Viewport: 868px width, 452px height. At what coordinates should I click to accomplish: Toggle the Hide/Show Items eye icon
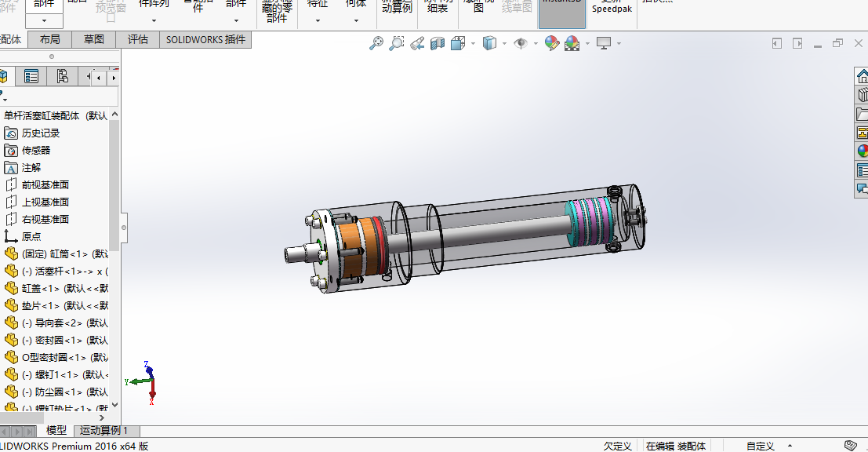point(521,43)
